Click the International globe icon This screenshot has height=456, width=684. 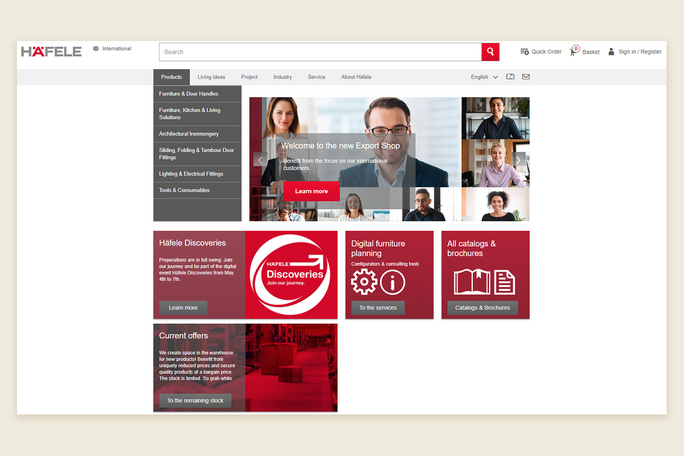coord(96,48)
